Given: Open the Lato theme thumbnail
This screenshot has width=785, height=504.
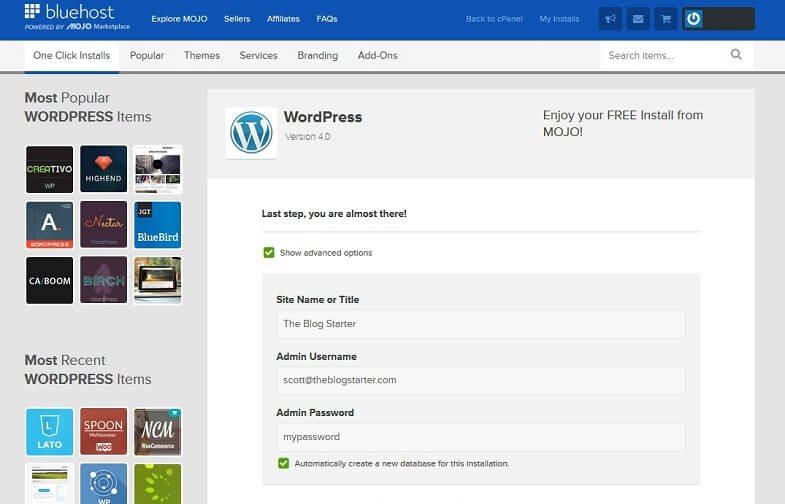Looking at the screenshot, I should coord(50,432).
